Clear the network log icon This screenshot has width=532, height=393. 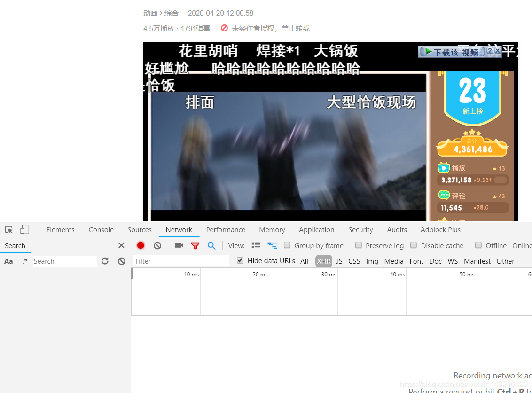pyautogui.click(x=157, y=245)
